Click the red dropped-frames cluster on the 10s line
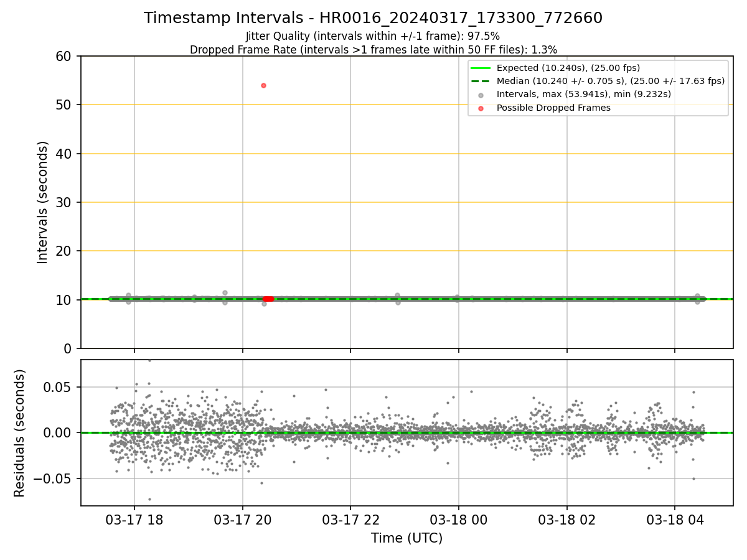The image size is (747, 560). tap(268, 299)
